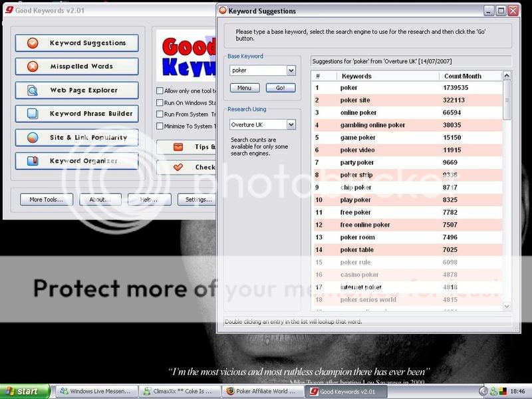Image resolution: width=532 pixels, height=399 pixels.
Task: Select the 'chip poker' row
Action: coord(407,188)
